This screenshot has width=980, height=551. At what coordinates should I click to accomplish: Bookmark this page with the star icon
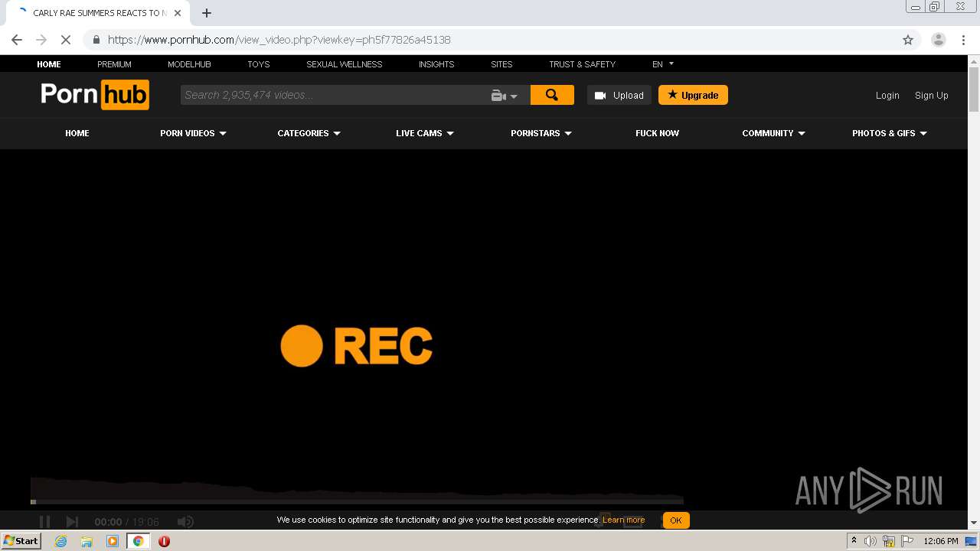908,40
